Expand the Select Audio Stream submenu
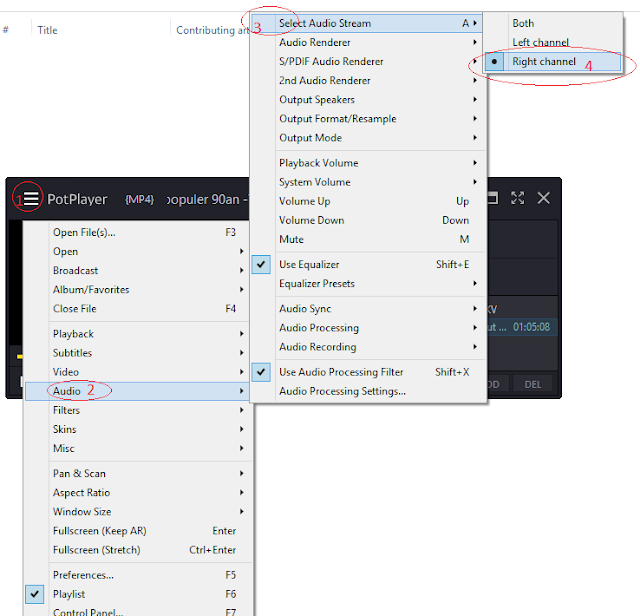This screenshot has width=640, height=616. pos(367,23)
